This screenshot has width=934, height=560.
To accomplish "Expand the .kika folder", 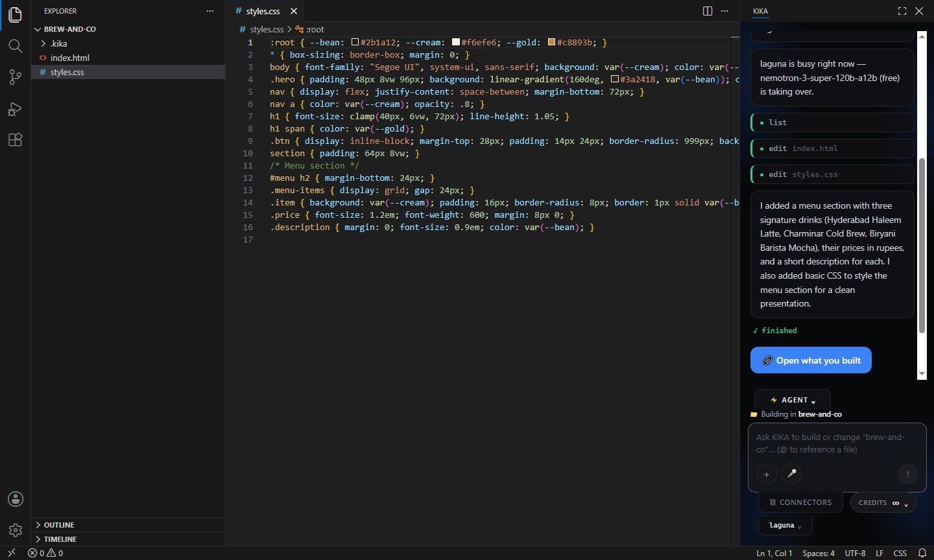I will pos(128,43).
